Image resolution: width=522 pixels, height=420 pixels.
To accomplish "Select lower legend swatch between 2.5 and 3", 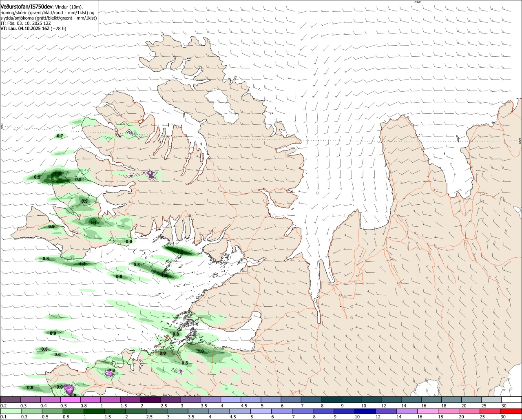I will click(157, 411).
